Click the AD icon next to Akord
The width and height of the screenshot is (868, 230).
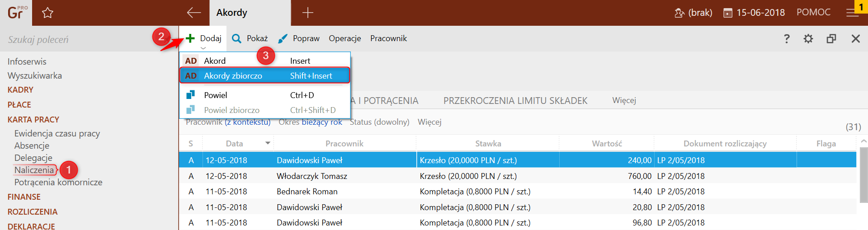tap(191, 61)
